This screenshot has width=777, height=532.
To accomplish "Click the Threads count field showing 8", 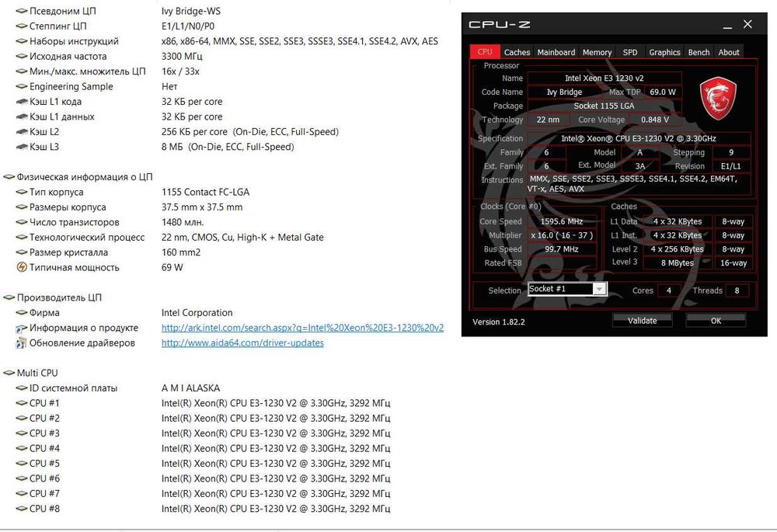I will 737,290.
